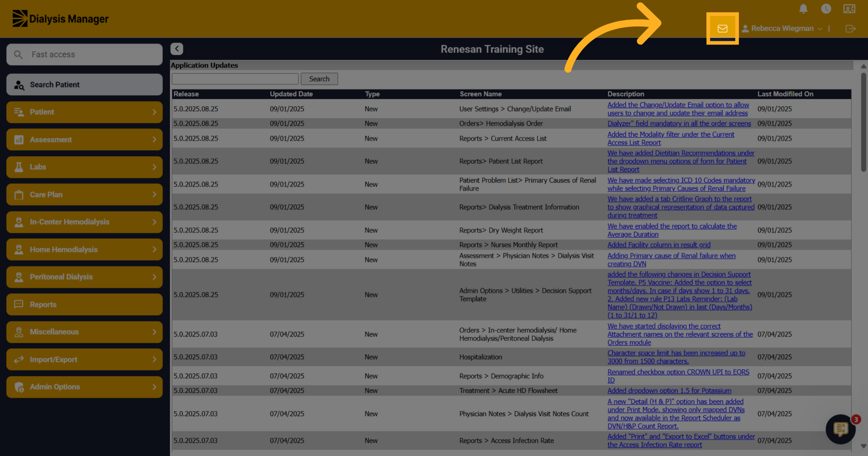
Task: Open link 'Added dropdown option 1.5 for Potassium'
Action: pyautogui.click(x=669, y=391)
